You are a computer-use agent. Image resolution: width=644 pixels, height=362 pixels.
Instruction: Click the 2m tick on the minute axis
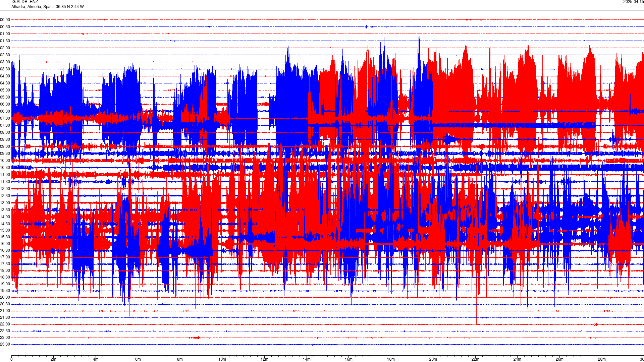[x=54, y=359]
